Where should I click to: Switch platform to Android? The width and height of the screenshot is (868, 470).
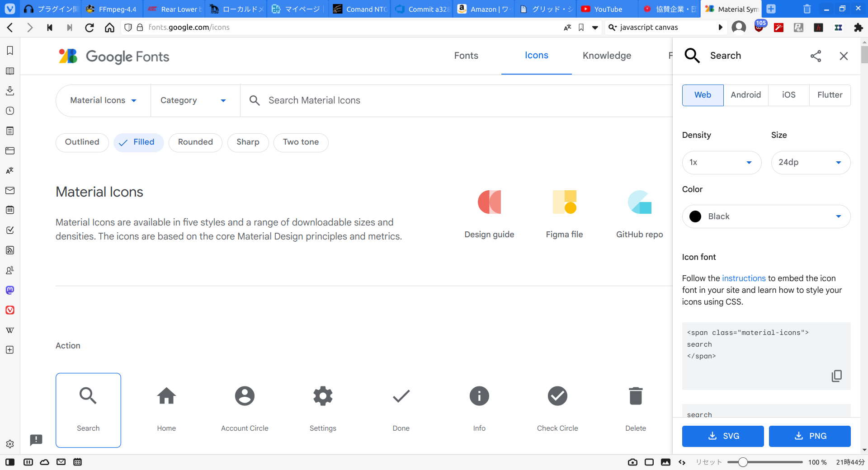tap(746, 95)
